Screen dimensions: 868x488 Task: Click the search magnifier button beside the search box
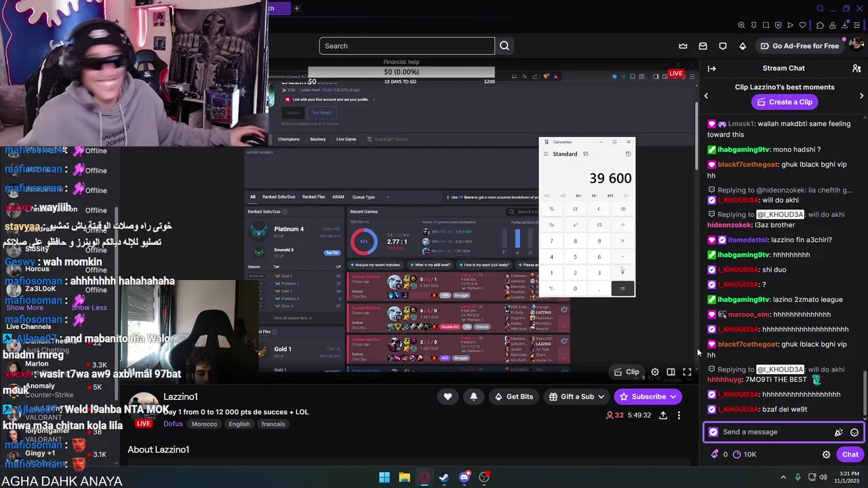505,46
